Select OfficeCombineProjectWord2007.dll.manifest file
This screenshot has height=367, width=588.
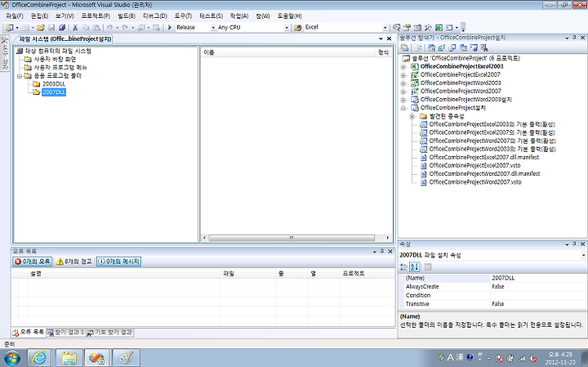(484, 174)
